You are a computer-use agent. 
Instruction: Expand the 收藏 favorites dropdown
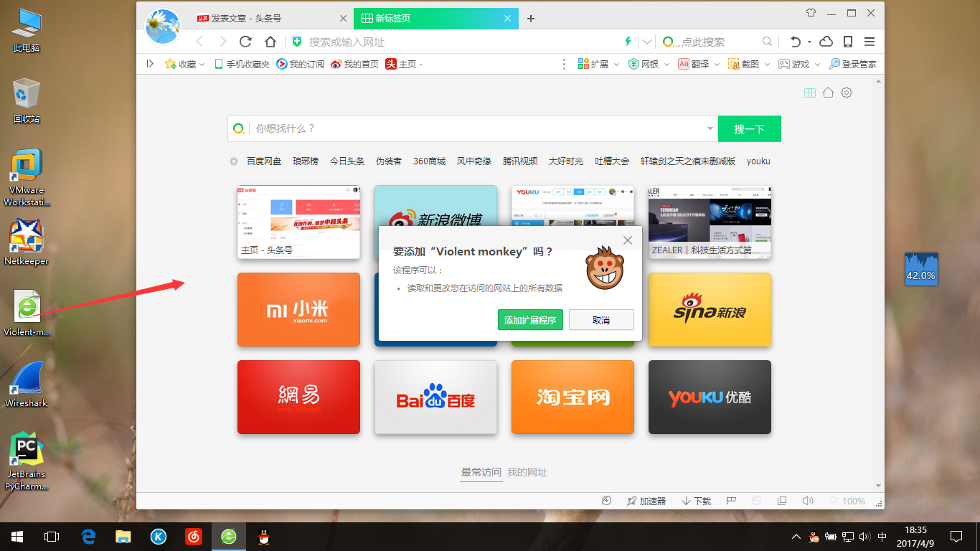202,65
